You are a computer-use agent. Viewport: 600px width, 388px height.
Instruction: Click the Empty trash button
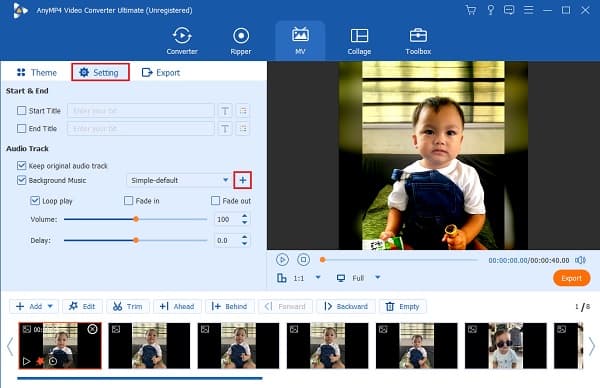[x=403, y=306]
